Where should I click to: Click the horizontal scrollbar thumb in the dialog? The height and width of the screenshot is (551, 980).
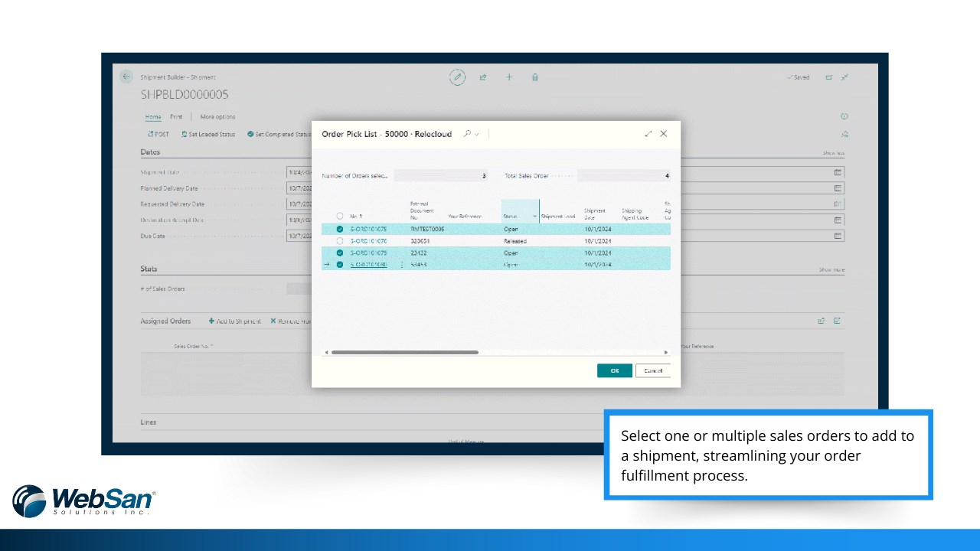404,352
